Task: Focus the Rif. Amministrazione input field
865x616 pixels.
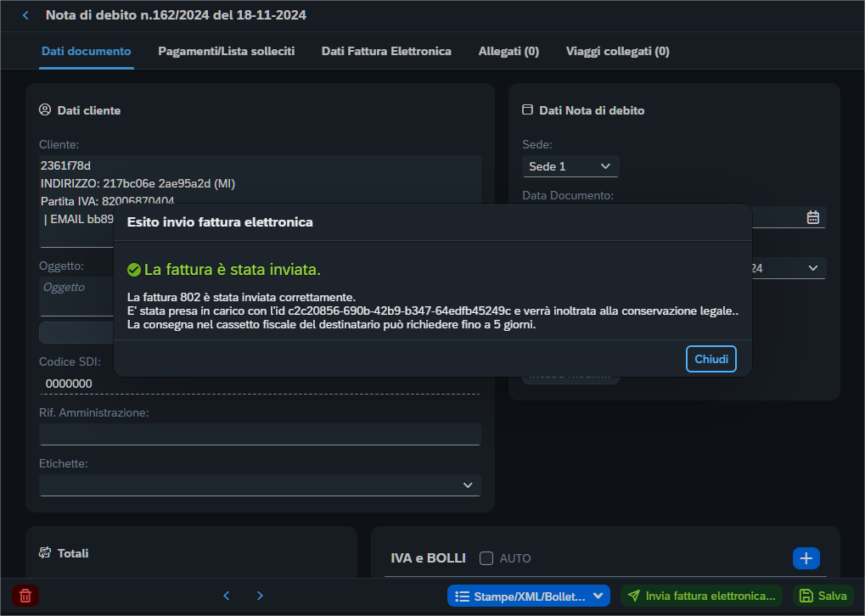Action: point(260,434)
